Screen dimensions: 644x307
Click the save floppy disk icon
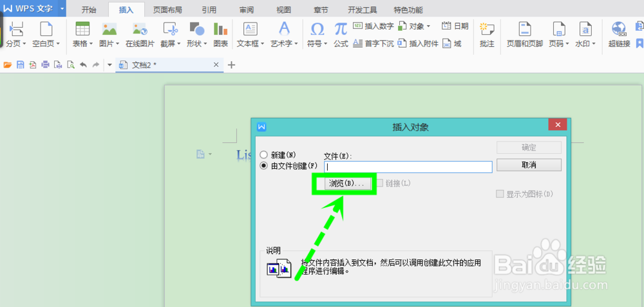pos(20,64)
